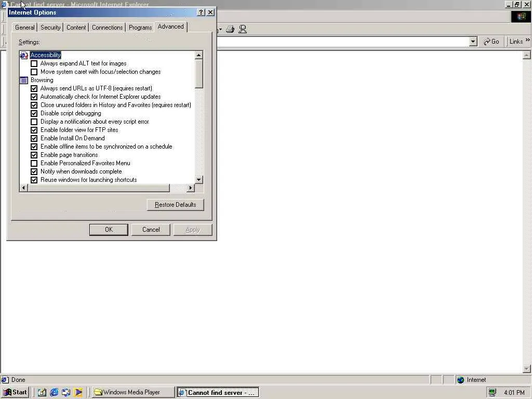The width and height of the screenshot is (532, 399).
Task: Click the page icon beside Done status
Action: click(x=5, y=380)
